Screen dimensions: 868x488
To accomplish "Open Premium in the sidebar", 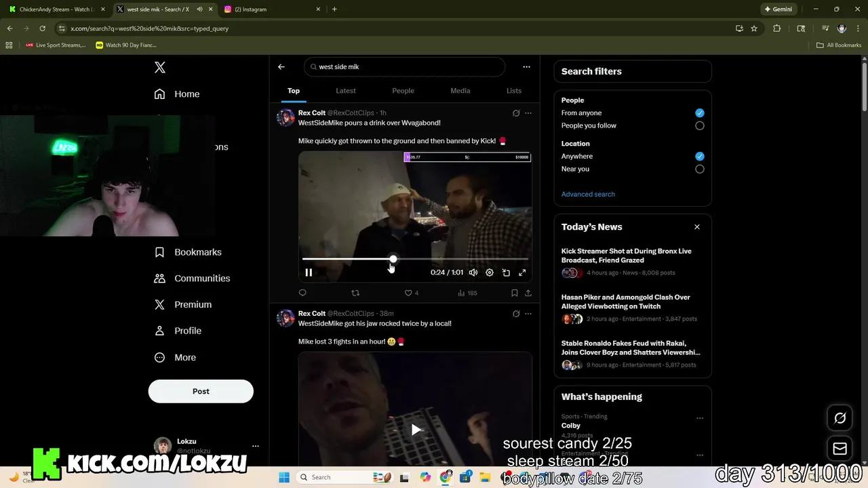I will pos(183,305).
